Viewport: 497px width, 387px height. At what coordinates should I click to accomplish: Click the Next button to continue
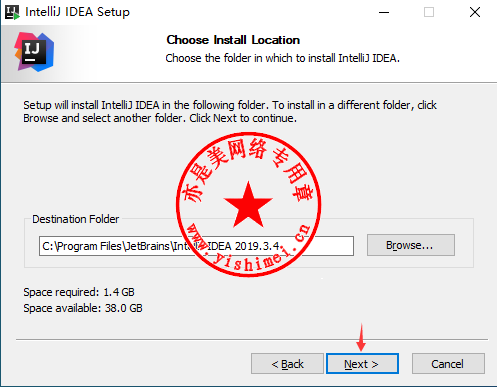tap(362, 364)
